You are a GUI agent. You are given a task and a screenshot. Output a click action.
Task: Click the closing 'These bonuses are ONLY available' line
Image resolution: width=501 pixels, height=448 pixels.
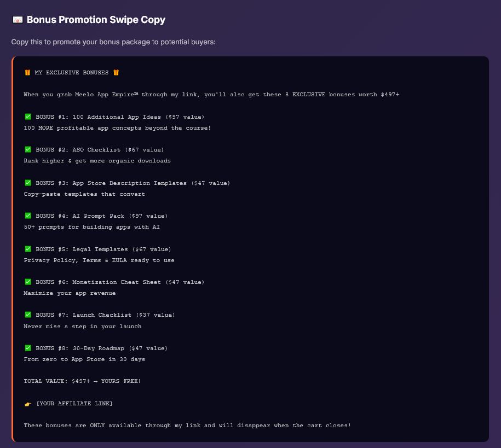click(187, 426)
